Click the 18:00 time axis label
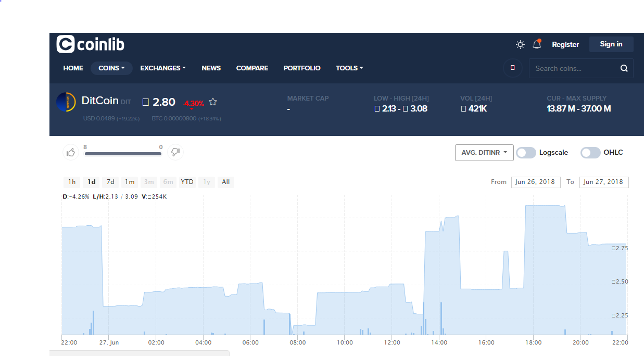This screenshot has width=644, height=356. point(534,342)
